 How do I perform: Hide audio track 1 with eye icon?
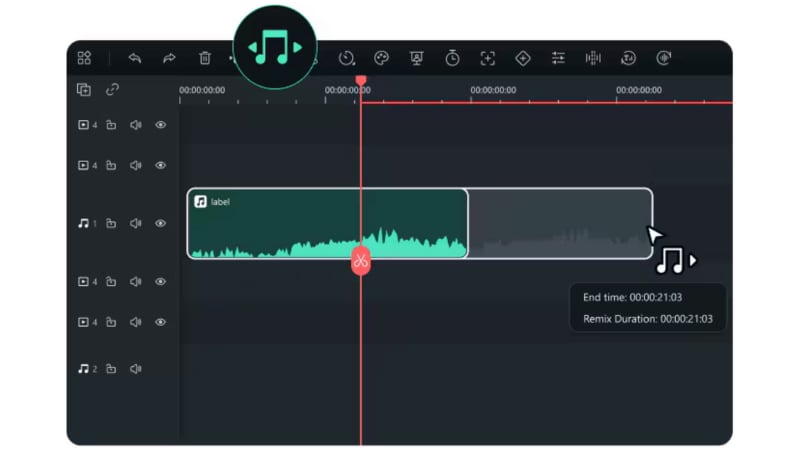pos(160,223)
